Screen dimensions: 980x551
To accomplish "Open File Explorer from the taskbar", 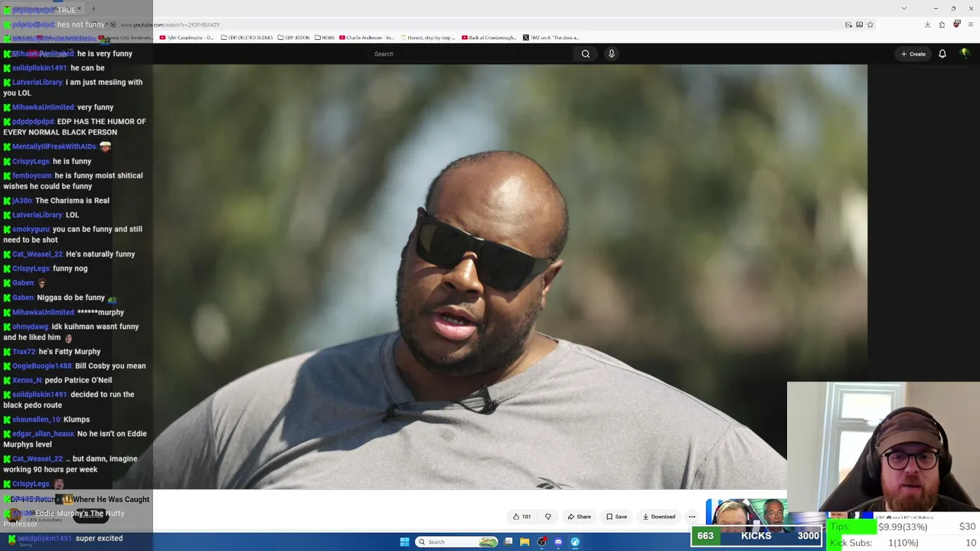I will [524, 542].
